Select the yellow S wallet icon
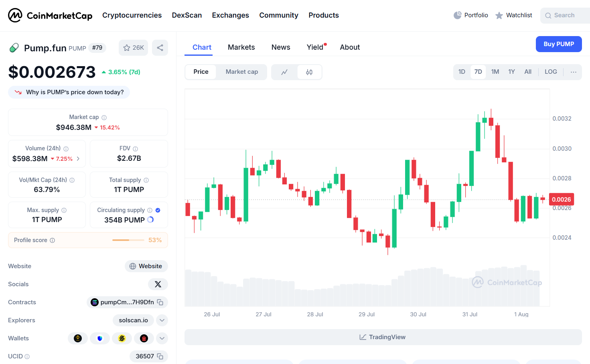Screen dimensions: 590x364 pos(122,338)
